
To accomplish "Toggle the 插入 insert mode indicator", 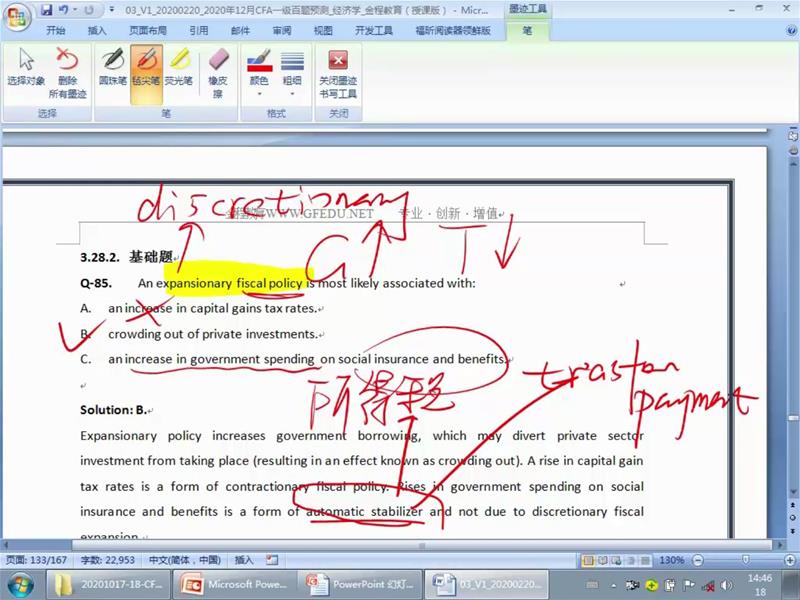I will click(243, 560).
